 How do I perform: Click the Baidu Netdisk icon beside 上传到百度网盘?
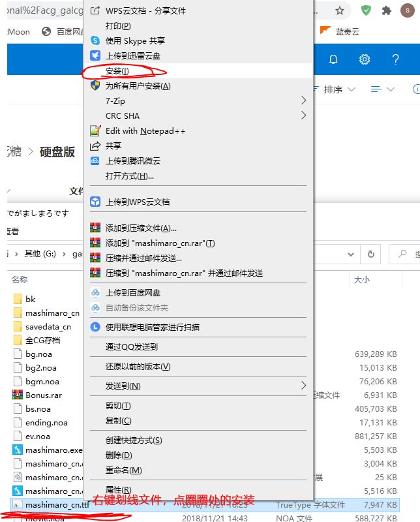tap(95, 292)
